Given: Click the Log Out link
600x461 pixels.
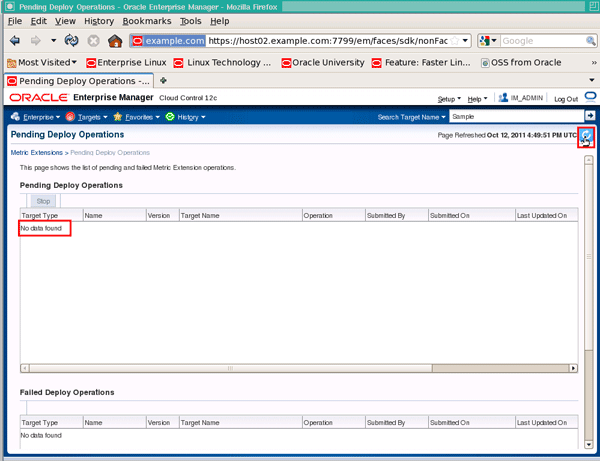Looking at the screenshot, I should [x=566, y=99].
